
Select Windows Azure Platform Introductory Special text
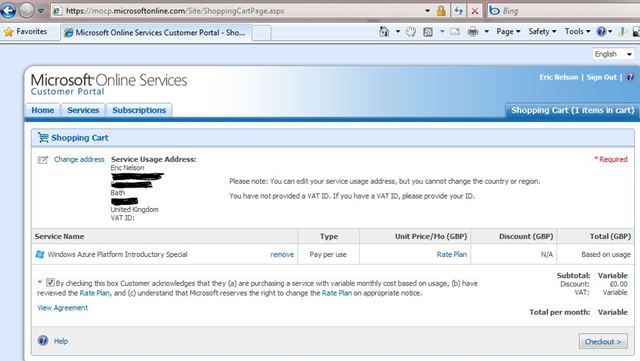pyautogui.click(x=118, y=254)
